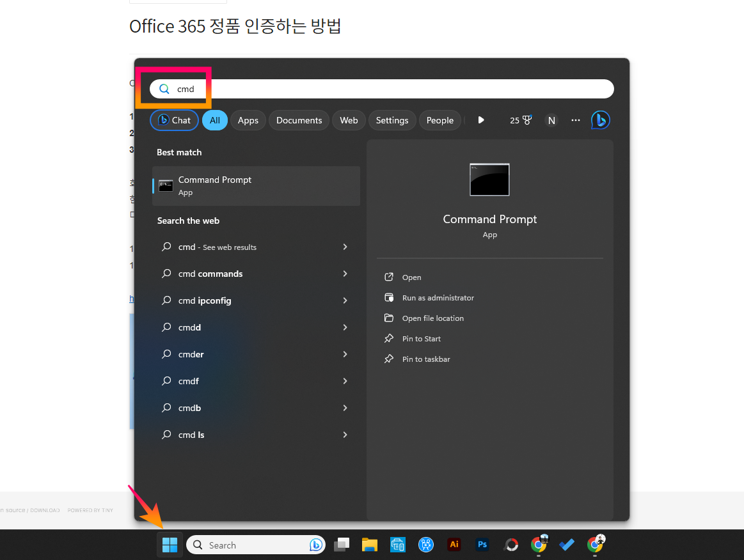
Task: Expand the 'cmdf' suggestion chevron
Action: 345,381
